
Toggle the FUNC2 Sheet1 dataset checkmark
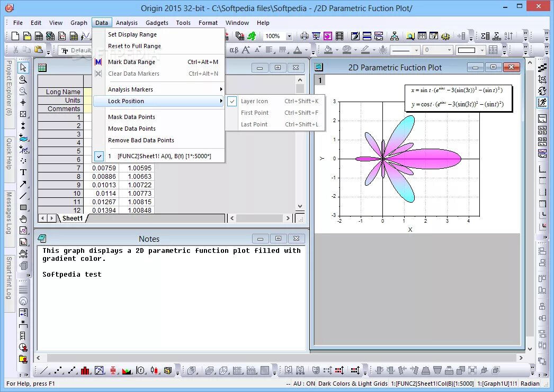click(99, 156)
